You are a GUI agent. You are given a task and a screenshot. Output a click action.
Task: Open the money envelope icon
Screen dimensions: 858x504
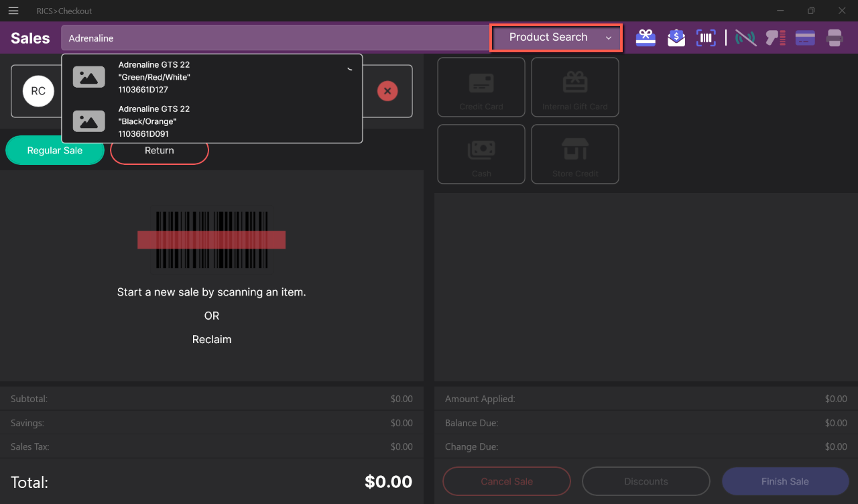click(676, 38)
